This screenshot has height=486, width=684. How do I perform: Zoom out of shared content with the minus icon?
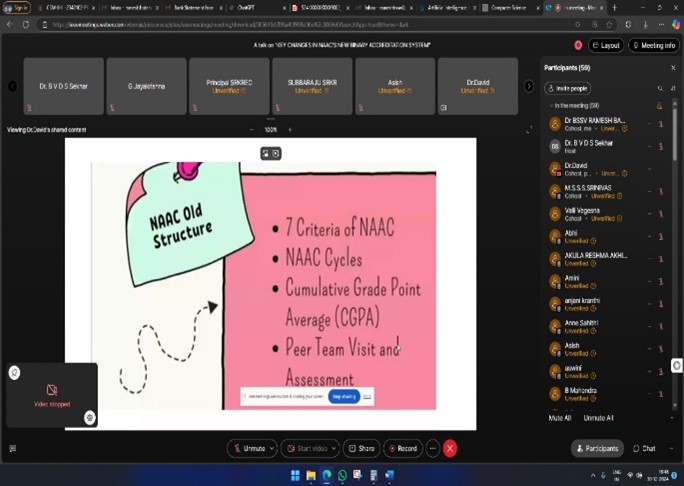coord(252,130)
